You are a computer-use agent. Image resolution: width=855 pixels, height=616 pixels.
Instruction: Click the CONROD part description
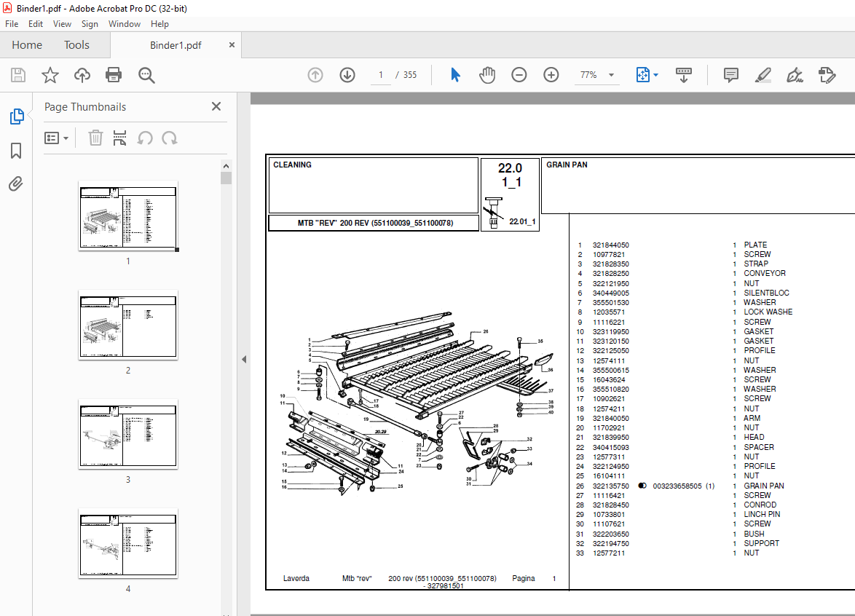760,505
